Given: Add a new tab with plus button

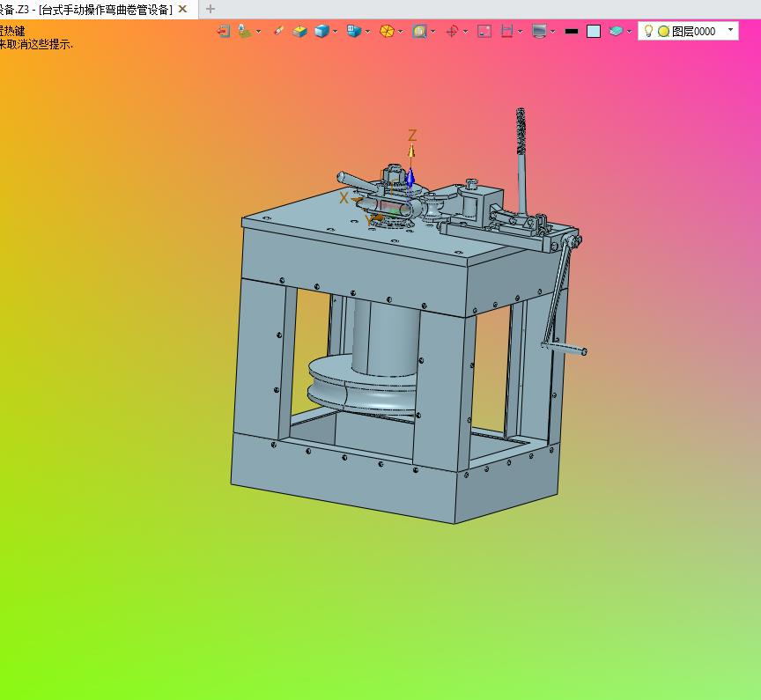Looking at the screenshot, I should pyautogui.click(x=211, y=9).
